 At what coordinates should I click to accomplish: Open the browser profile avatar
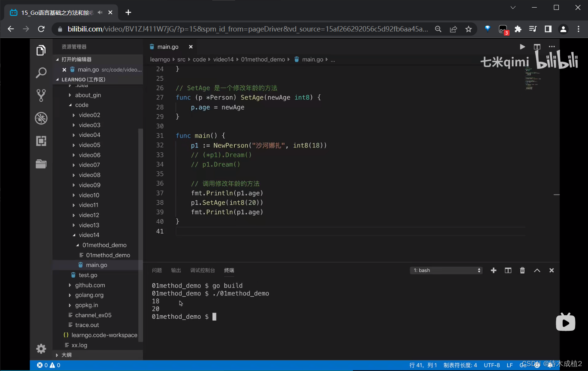click(563, 29)
